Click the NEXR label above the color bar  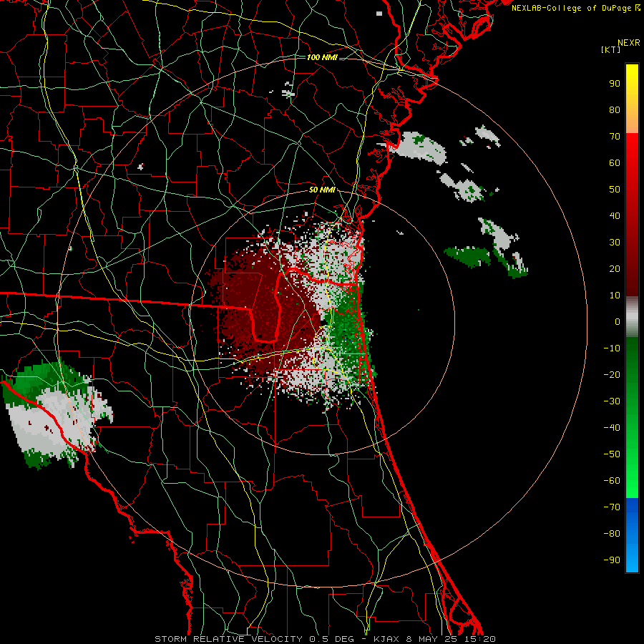click(629, 43)
